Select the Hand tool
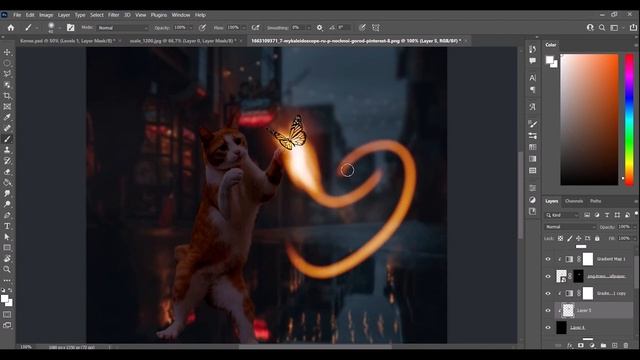This screenshot has width=640, height=360. coord(7,259)
